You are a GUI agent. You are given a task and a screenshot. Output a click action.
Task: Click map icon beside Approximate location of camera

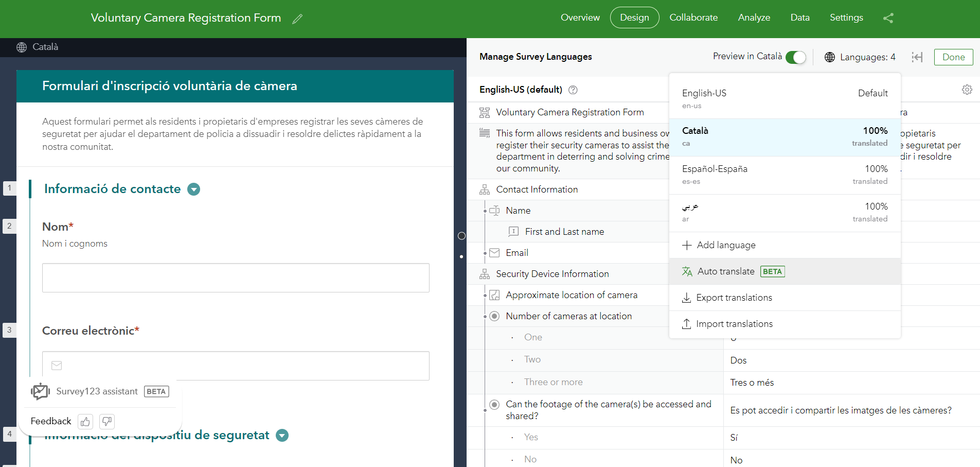(x=494, y=295)
